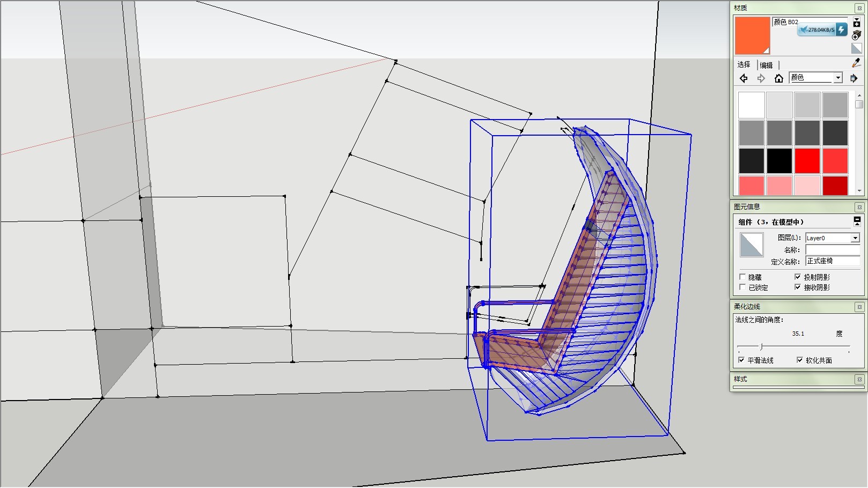Screen dimensions: 868x488
Task: Select the medium gray swatch below white
Action: coord(752,133)
